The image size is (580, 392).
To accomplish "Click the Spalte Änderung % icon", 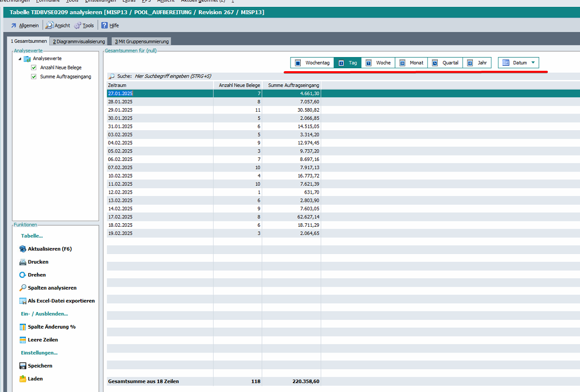I will tap(23, 327).
